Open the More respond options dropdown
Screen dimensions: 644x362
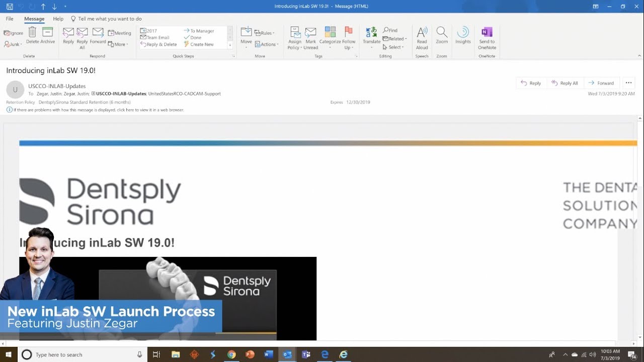(x=118, y=44)
